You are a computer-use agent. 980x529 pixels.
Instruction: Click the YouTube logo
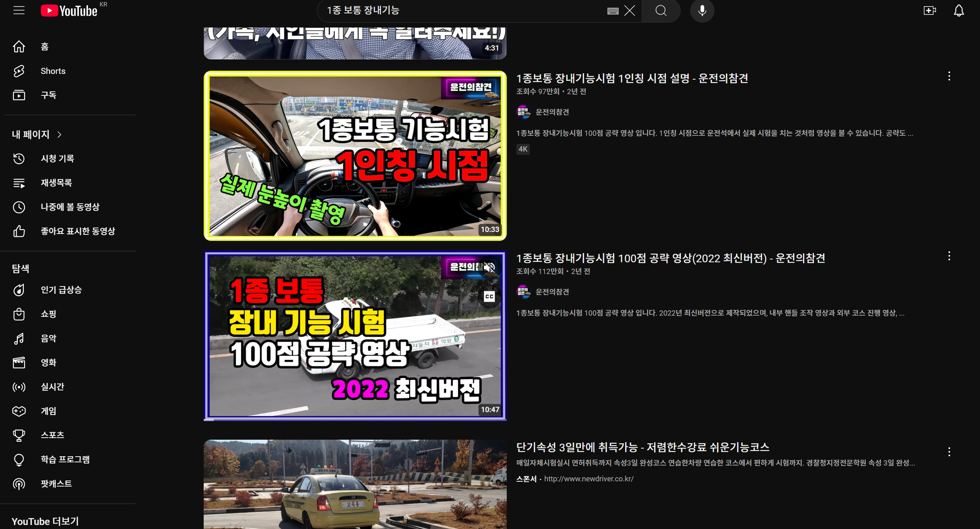(69, 11)
